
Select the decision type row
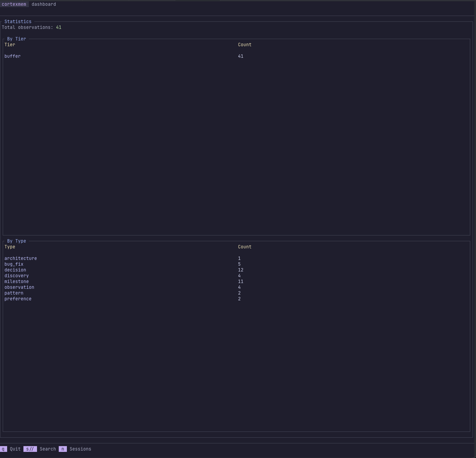pyautogui.click(x=236, y=270)
